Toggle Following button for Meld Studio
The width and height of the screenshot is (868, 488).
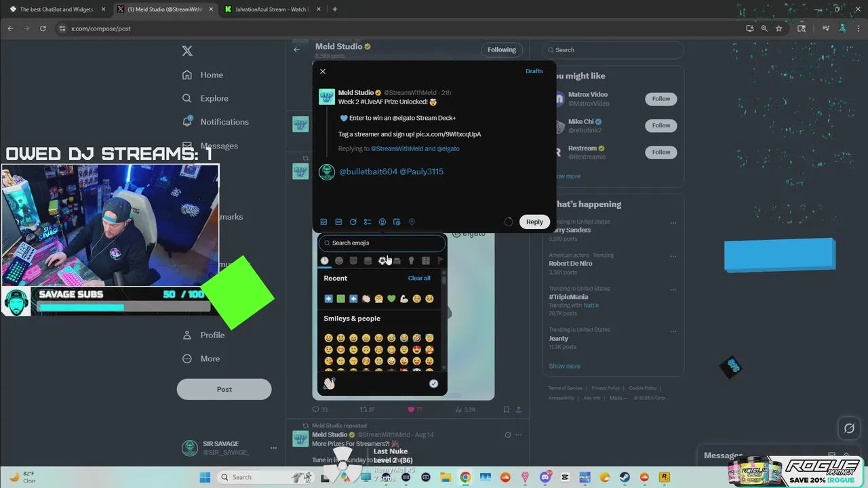coord(502,49)
